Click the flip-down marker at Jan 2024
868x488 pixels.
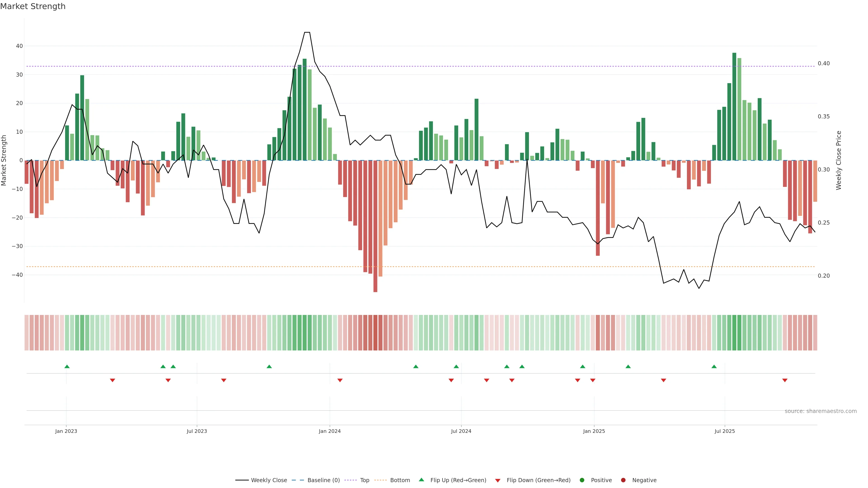coord(340,380)
